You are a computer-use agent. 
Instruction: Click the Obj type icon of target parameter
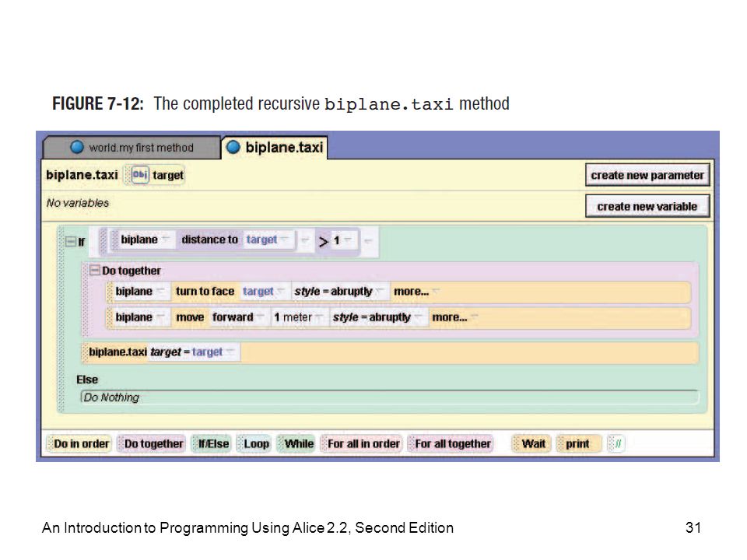(x=140, y=175)
